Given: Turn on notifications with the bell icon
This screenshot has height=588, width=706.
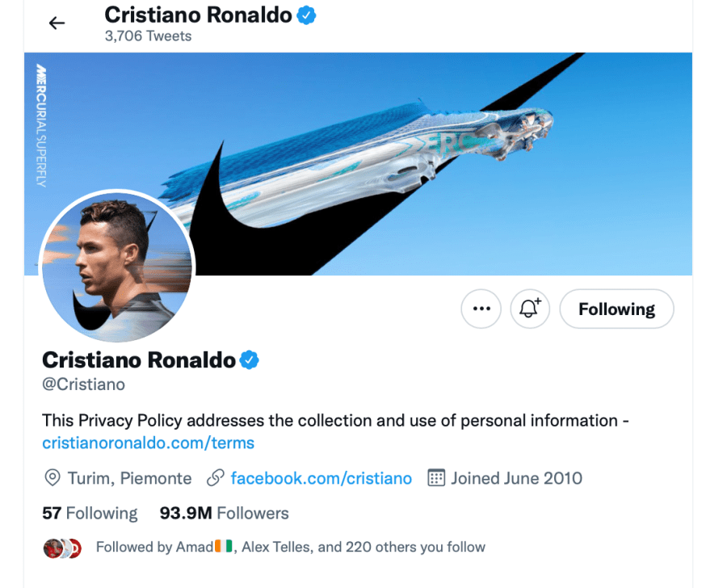Looking at the screenshot, I should (x=530, y=309).
